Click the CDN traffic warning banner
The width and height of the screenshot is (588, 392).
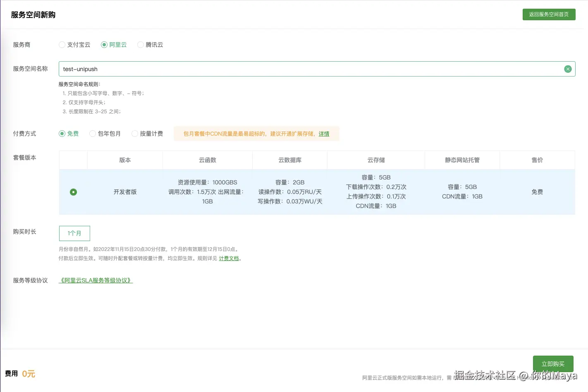256,134
